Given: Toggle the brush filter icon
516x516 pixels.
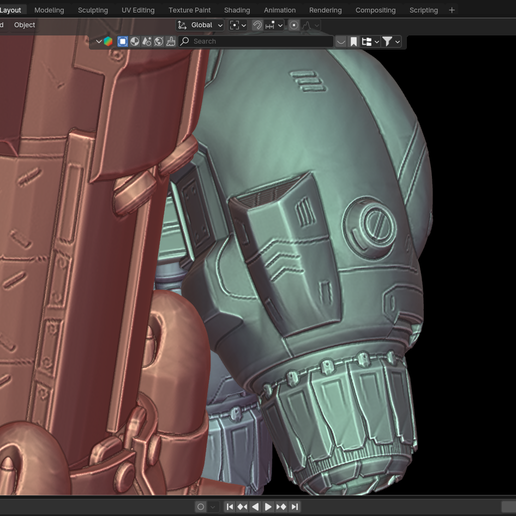Looking at the screenshot, I should (x=171, y=42).
